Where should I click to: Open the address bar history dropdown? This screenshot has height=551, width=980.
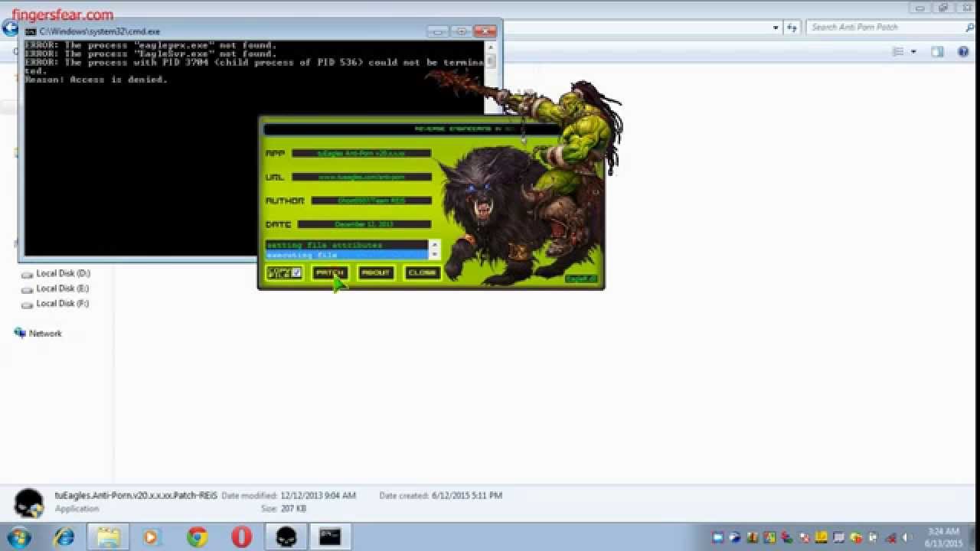[x=776, y=28]
